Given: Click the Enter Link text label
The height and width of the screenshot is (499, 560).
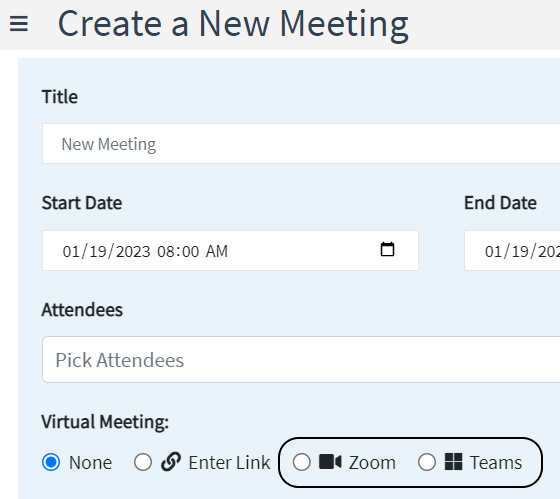Looking at the screenshot, I should 229,463.
